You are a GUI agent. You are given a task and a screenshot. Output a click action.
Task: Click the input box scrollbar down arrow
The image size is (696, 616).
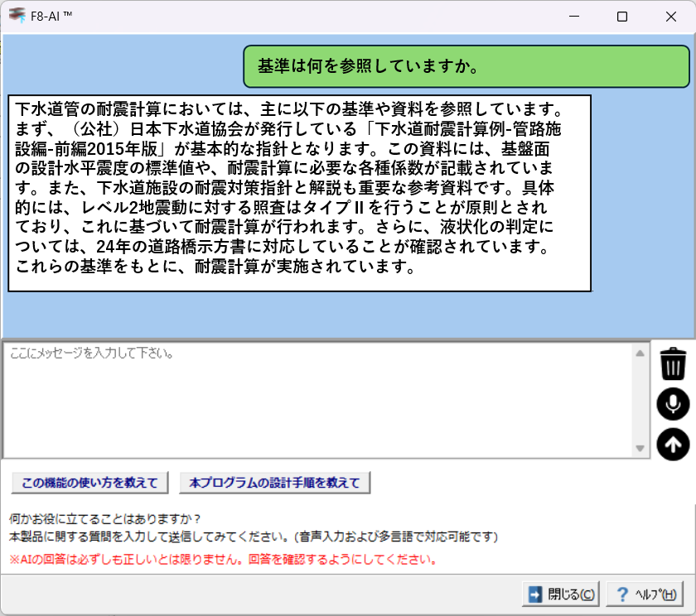[x=640, y=448]
